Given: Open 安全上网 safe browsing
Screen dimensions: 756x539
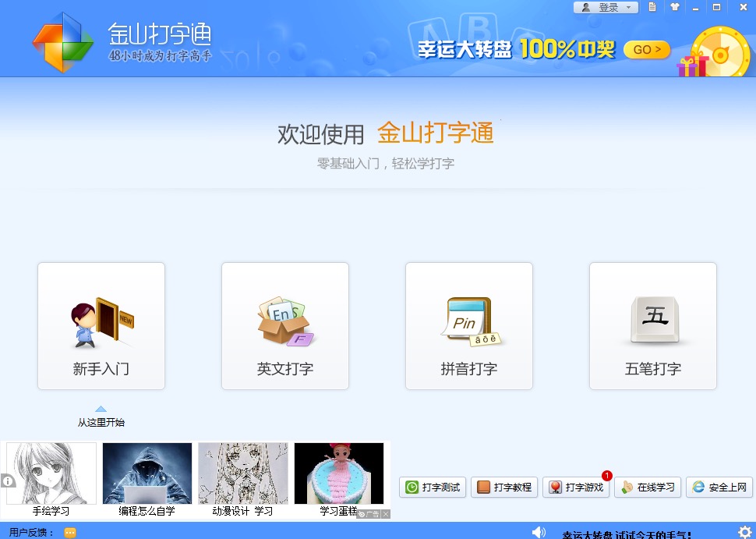Looking at the screenshot, I should 719,487.
